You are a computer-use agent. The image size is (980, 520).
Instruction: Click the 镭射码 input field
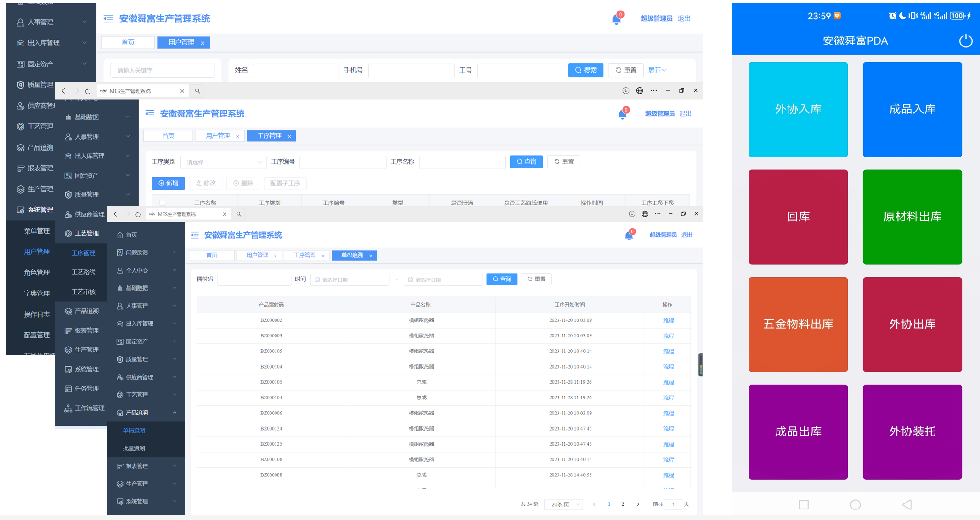tap(254, 280)
